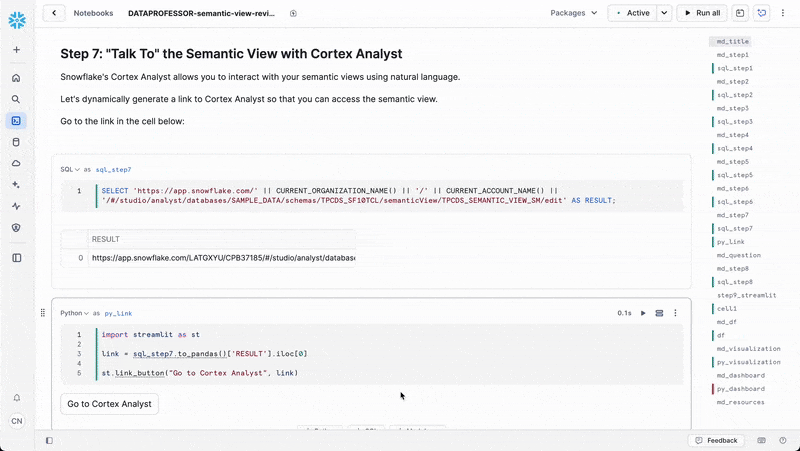Jump to md_question in outline
800x451 pixels.
point(738,255)
